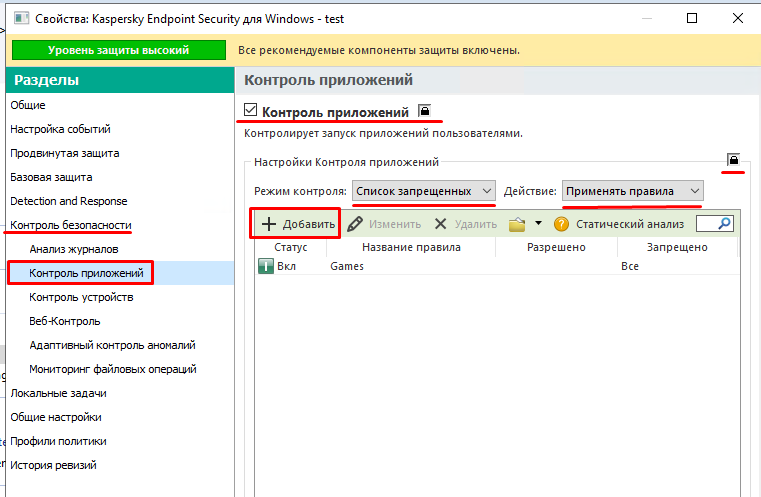Open Контроль устройств subsection

point(81,297)
